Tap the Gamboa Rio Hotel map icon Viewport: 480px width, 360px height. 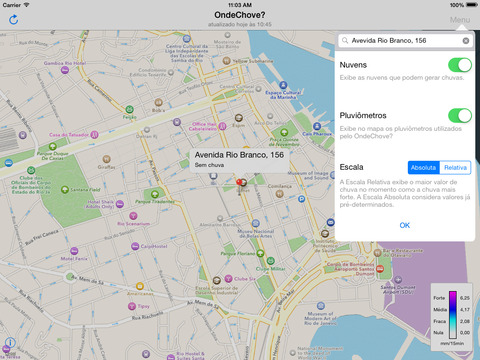pyautogui.click(x=65, y=70)
